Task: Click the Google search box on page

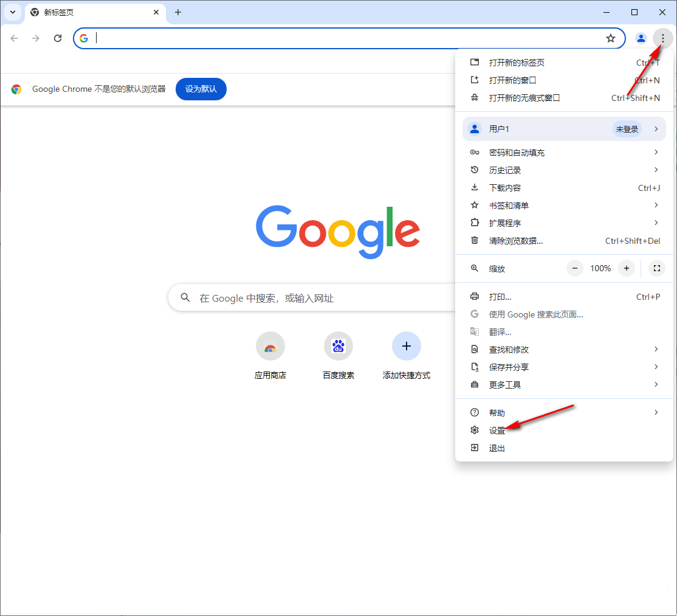Action: click(312, 297)
